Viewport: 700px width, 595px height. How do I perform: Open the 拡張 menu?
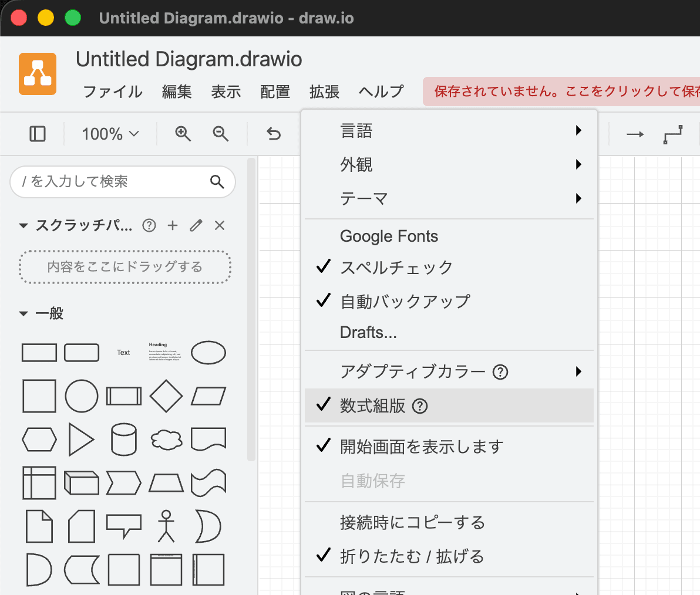325,92
